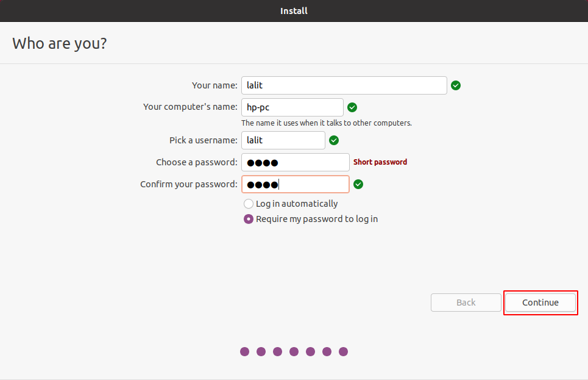Click into the "Pick a username" field

click(x=283, y=140)
